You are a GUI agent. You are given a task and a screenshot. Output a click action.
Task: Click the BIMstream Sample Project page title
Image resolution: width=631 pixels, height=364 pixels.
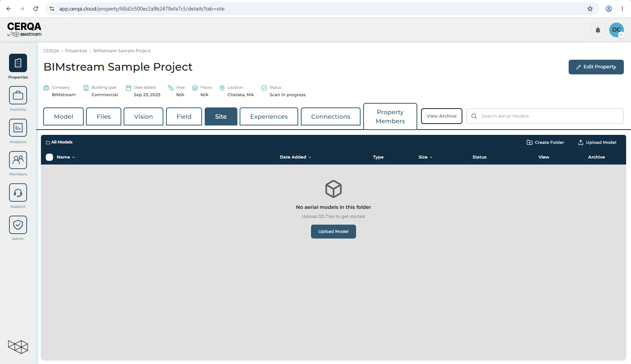point(118,67)
